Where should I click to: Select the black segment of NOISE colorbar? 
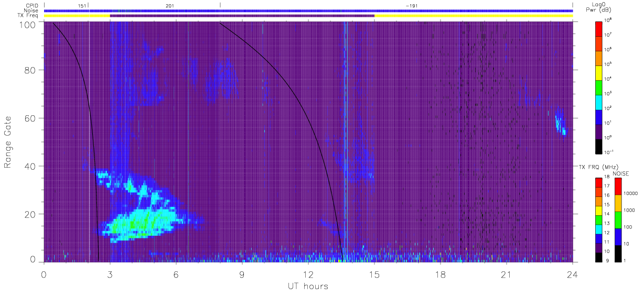click(618, 253)
